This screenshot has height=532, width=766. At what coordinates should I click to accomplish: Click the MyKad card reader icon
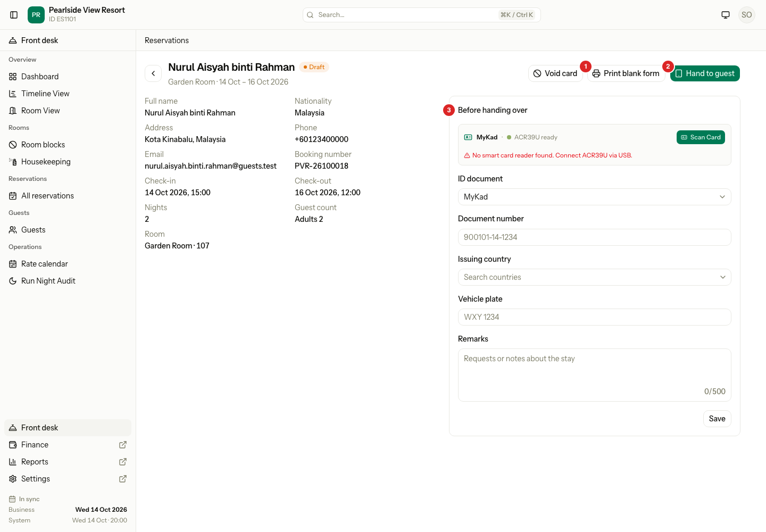click(468, 137)
